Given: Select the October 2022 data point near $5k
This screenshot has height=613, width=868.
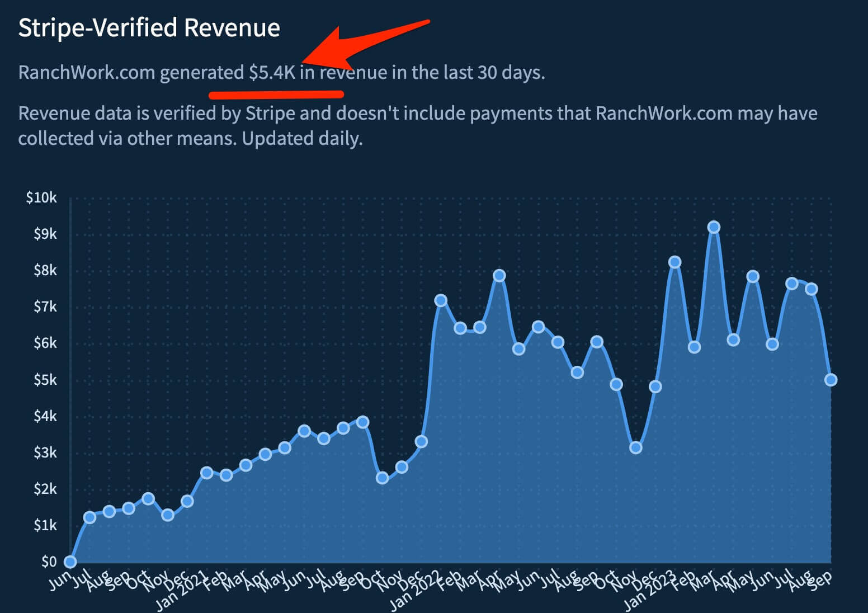Looking at the screenshot, I should 616,384.
